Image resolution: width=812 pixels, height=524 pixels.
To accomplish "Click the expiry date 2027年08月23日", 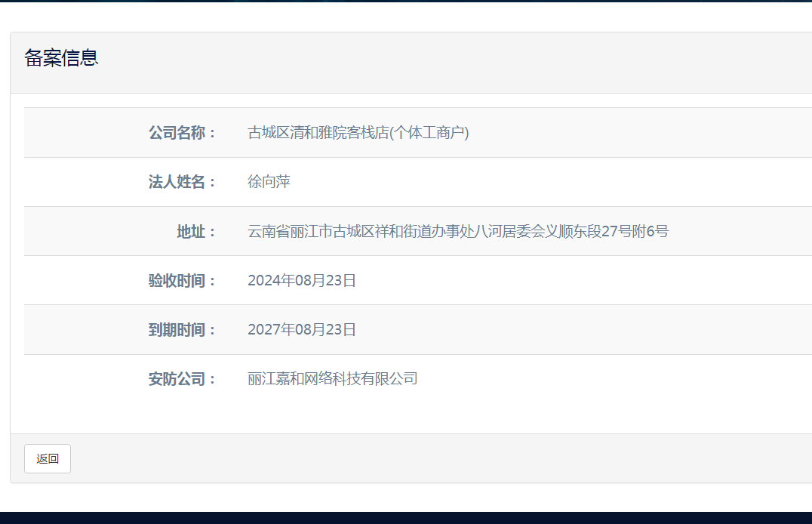I will click(x=301, y=330).
